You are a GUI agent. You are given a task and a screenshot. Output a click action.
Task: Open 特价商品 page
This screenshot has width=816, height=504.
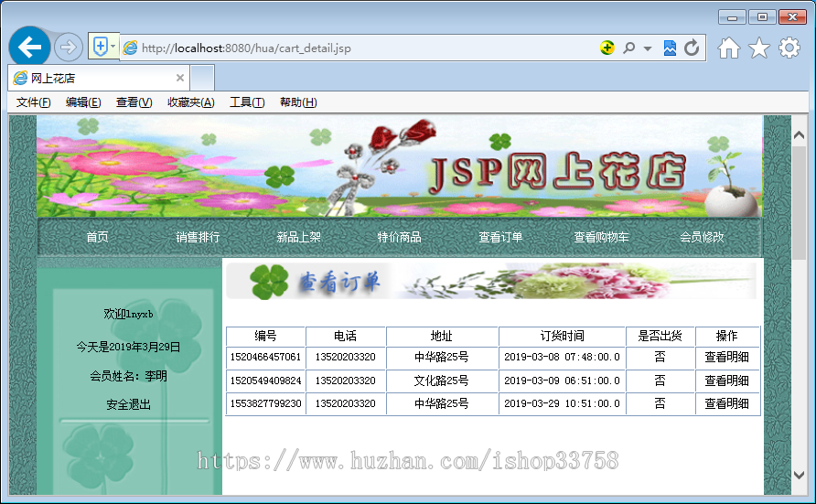coord(399,237)
